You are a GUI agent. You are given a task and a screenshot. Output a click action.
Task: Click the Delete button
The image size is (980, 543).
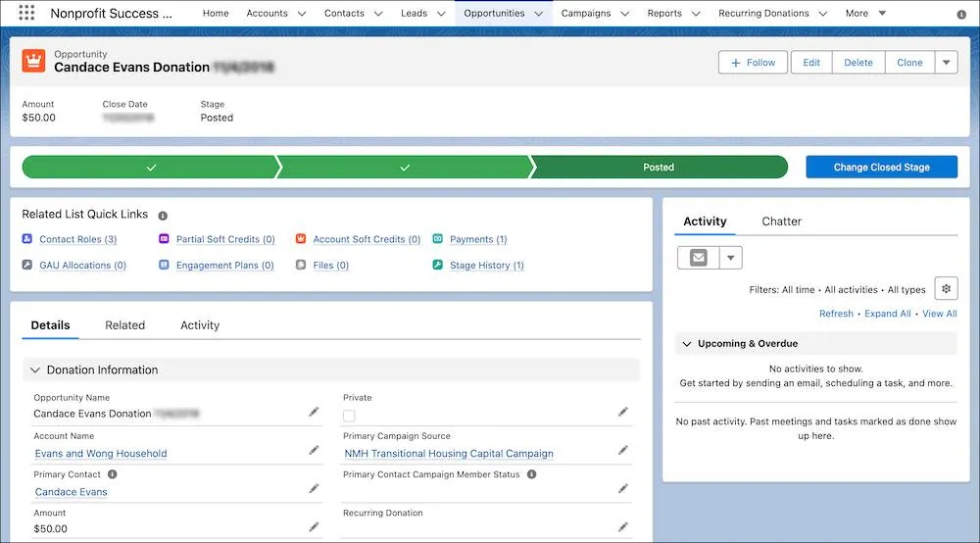click(x=858, y=63)
